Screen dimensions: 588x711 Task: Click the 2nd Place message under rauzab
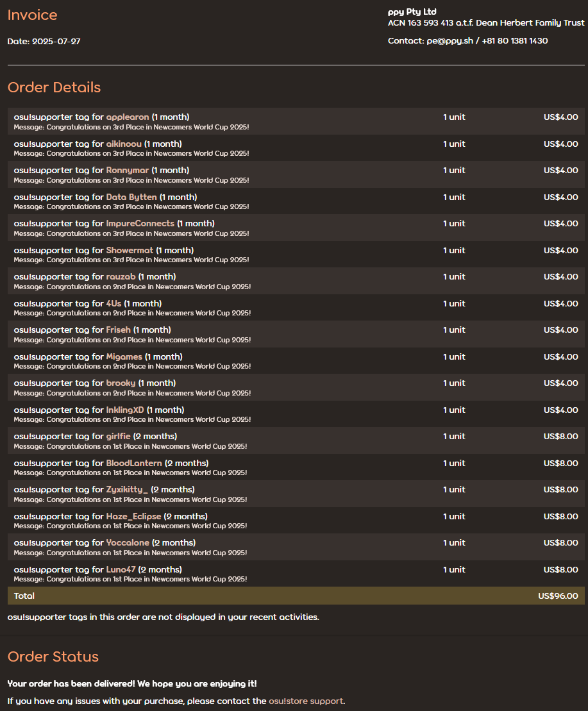pos(132,287)
